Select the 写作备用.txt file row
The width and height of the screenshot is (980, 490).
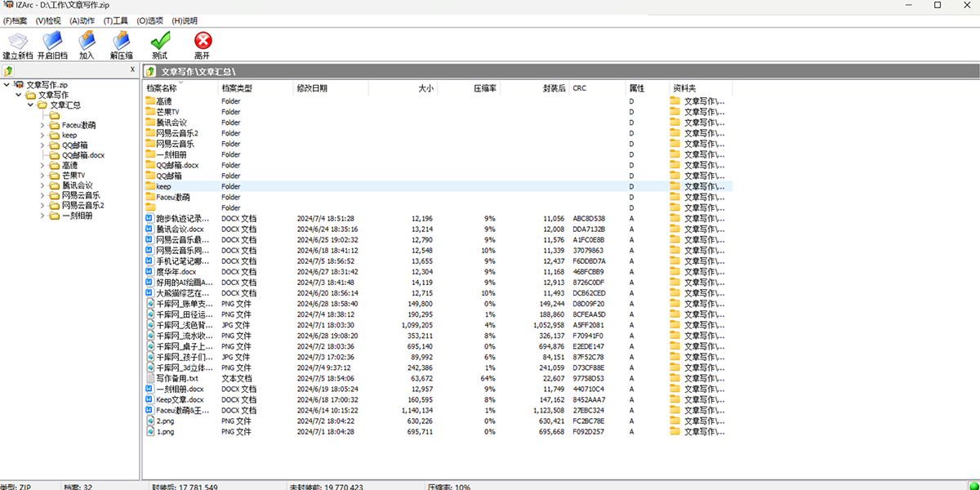click(x=438, y=378)
